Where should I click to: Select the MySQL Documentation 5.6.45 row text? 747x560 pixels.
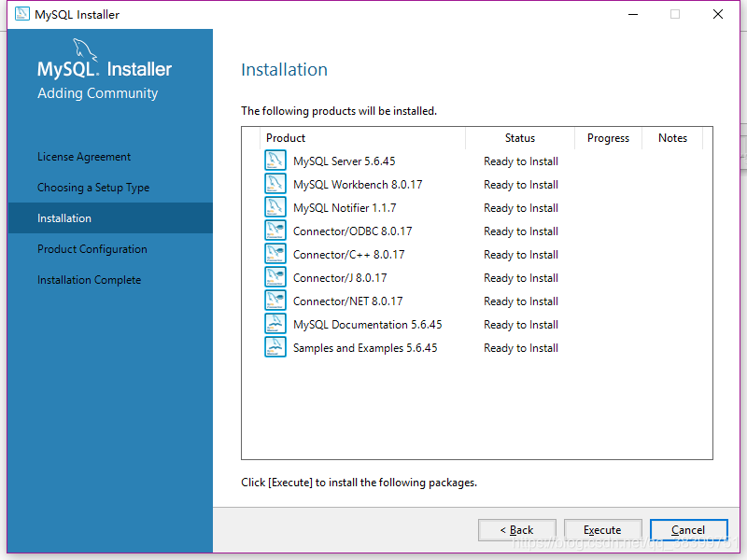[x=367, y=325]
